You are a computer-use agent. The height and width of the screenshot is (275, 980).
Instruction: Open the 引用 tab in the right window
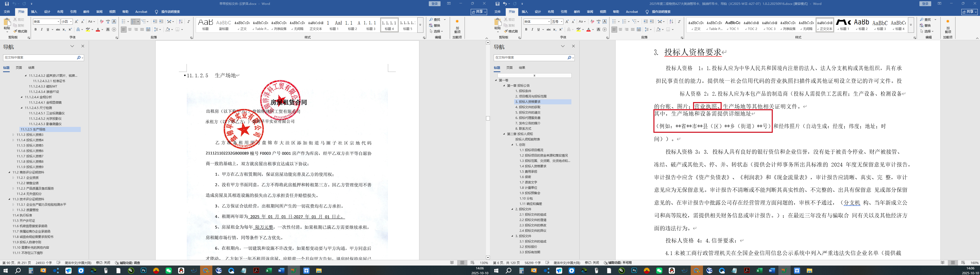(564, 12)
